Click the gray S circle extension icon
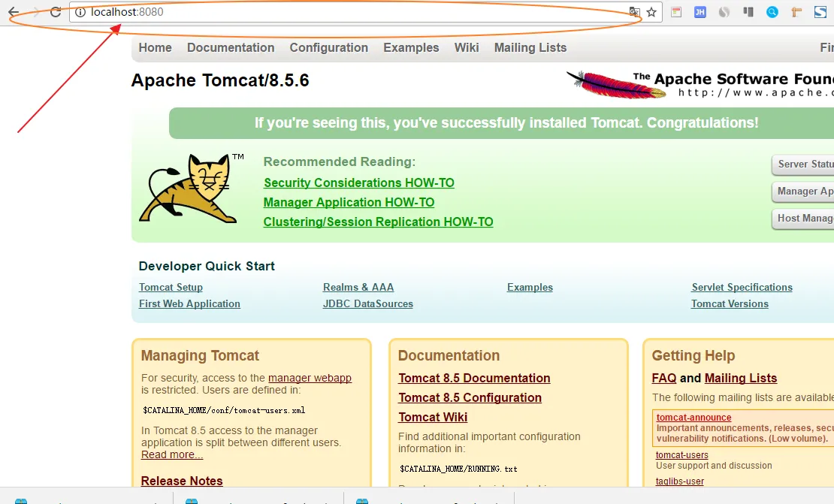 [x=724, y=12]
